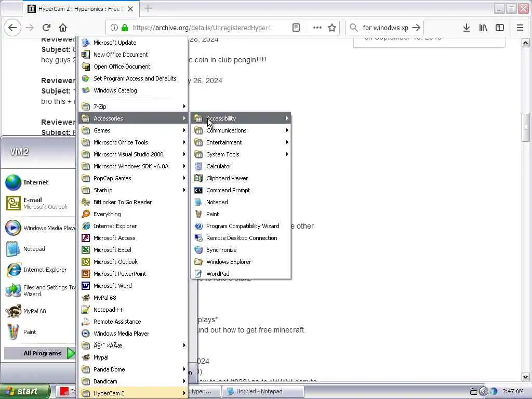Launch BitLocker To Go Reader

tap(134, 202)
